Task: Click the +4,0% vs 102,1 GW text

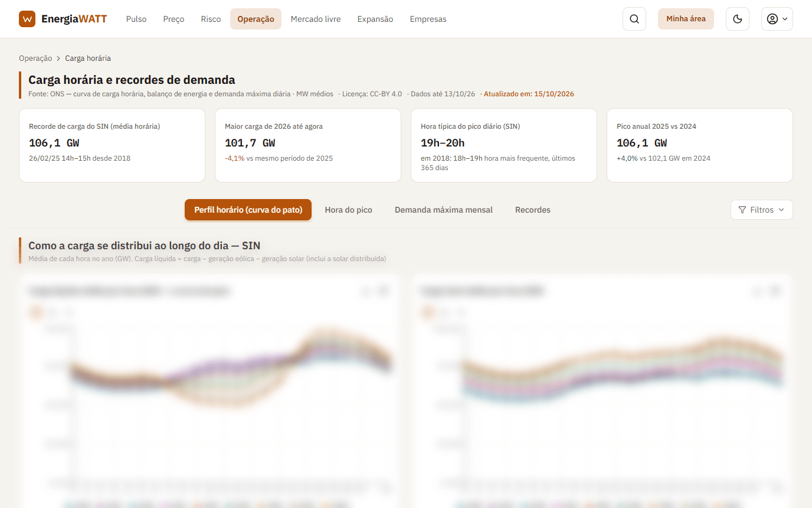Action: coord(663,158)
